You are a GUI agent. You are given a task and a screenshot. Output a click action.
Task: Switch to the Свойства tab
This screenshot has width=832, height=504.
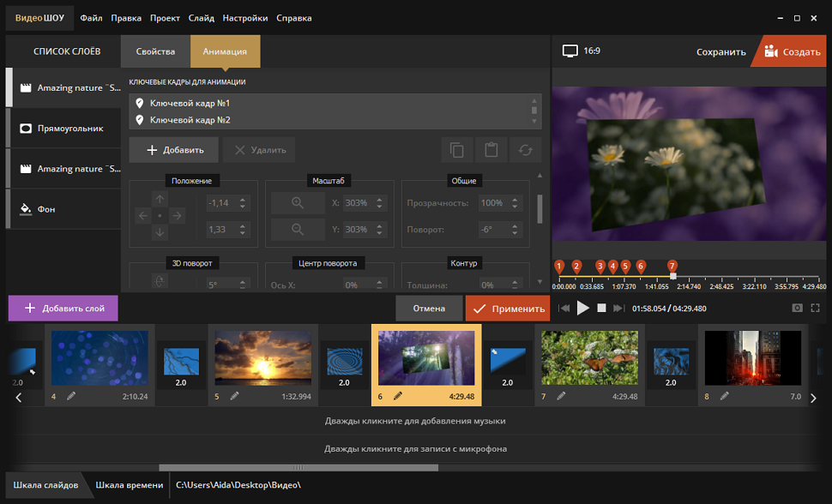pos(155,51)
